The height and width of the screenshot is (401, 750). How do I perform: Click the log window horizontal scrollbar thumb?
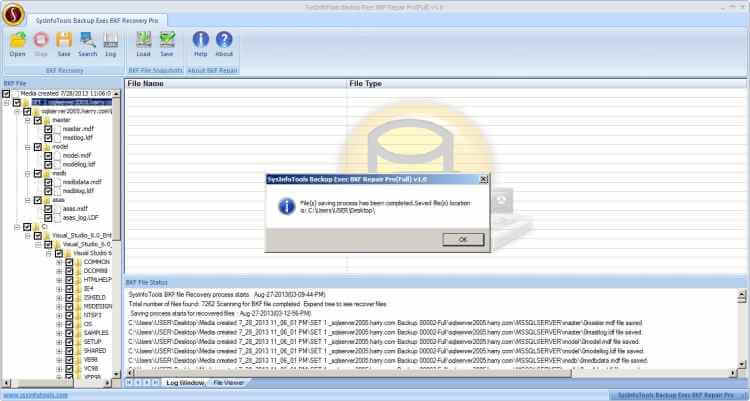[353, 373]
